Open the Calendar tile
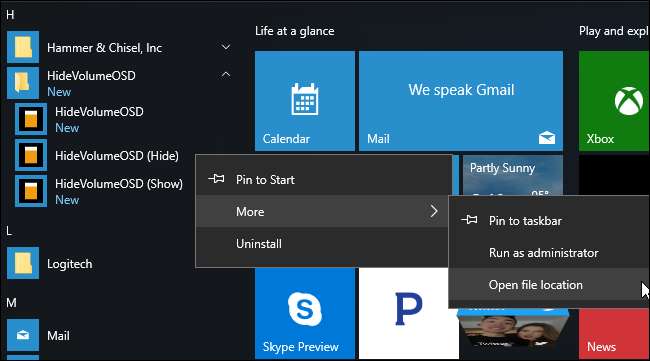 pyautogui.click(x=305, y=101)
